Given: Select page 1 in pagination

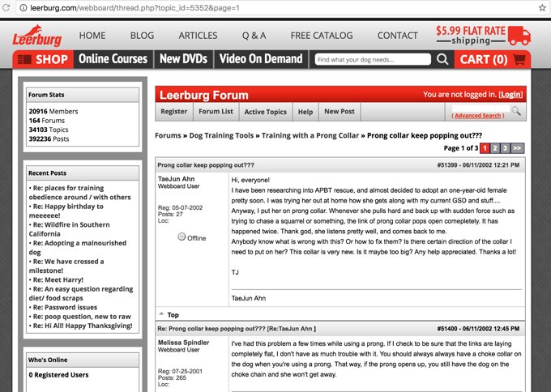Looking at the screenshot, I should click(485, 148).
